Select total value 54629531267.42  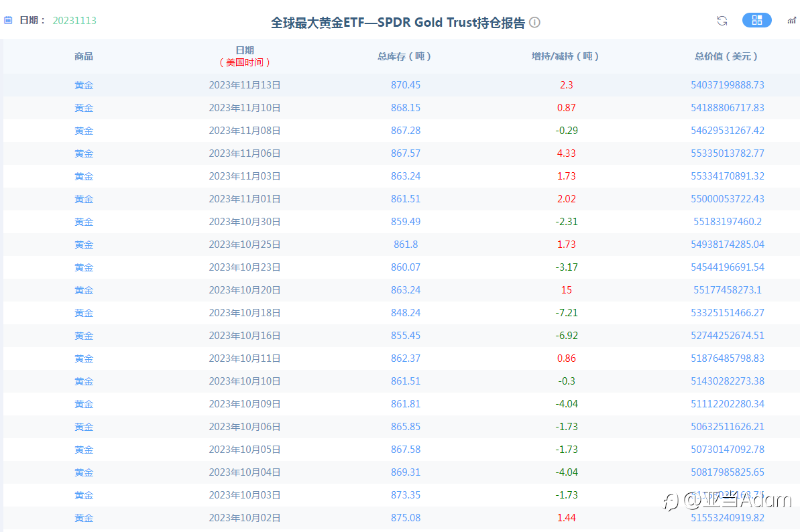(x=728, y=131)
